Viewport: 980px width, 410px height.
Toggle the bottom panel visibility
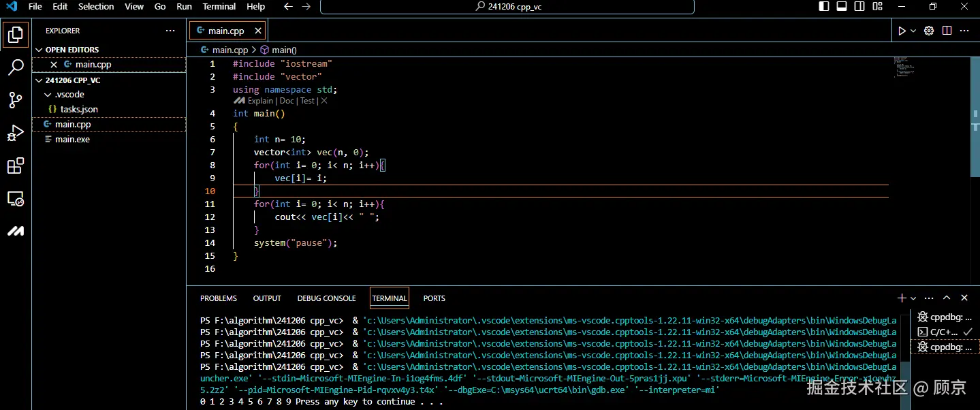(x=842, y=7)
